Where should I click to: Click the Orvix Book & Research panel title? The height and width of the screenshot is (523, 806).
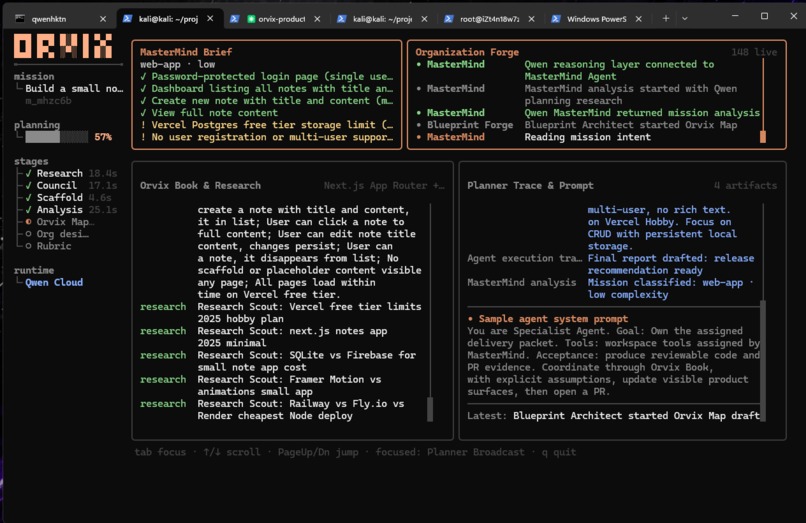(x=200, y=186)
